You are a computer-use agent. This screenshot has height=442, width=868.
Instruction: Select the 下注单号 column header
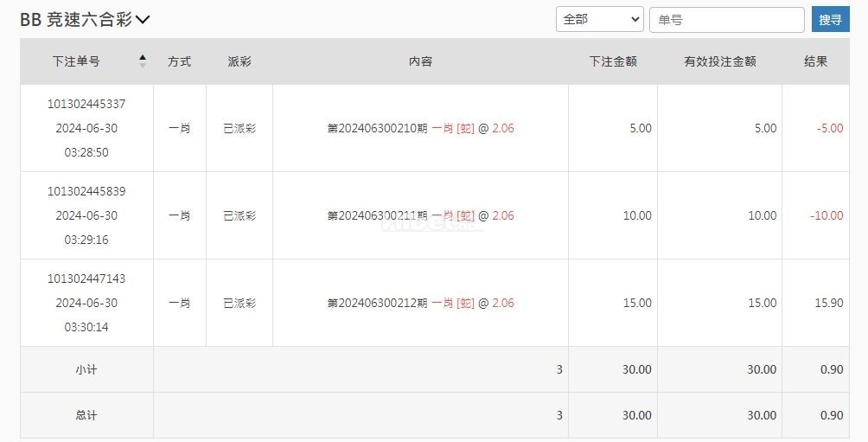pyautogui.click(x=76, y=61)
